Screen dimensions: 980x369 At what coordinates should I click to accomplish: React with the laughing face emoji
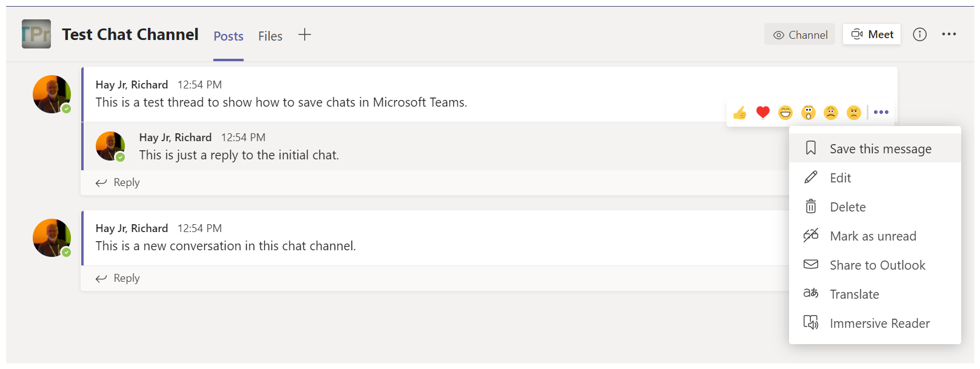click(x=785, y=113)
